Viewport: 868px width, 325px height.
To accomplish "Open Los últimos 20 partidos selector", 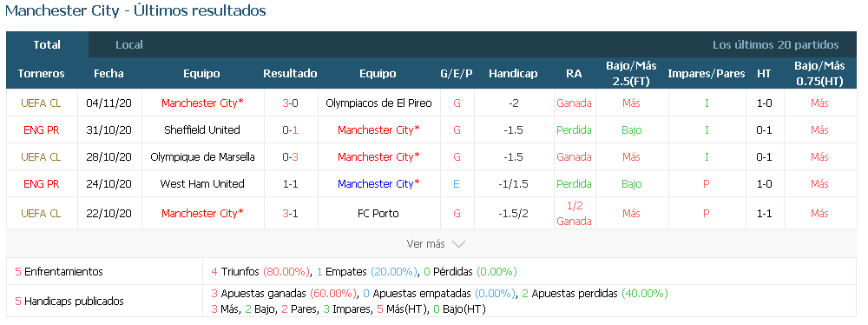I will pos(775,45).
